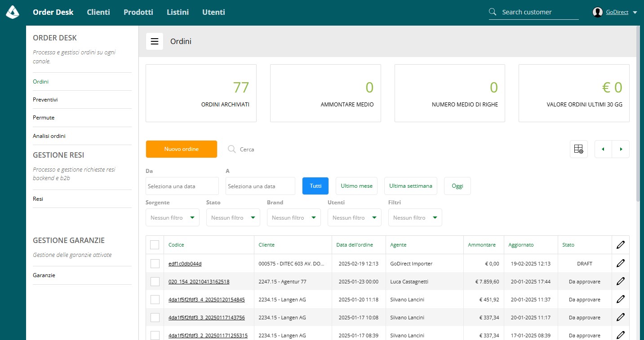
Task: Open the table column settings icon
Action: pos(578,149)
